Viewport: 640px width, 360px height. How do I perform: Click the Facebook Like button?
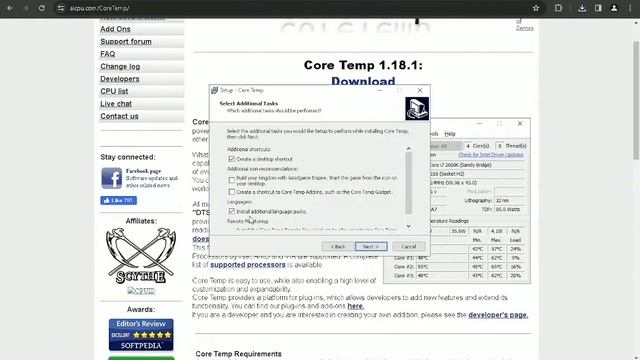point(118,200)
